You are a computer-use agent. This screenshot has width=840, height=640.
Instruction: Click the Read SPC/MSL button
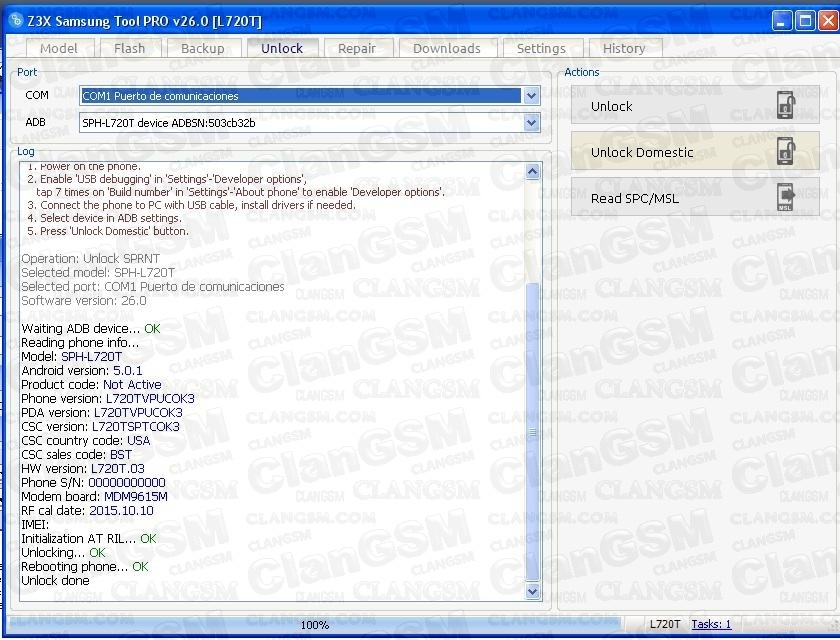coord(695,198)
